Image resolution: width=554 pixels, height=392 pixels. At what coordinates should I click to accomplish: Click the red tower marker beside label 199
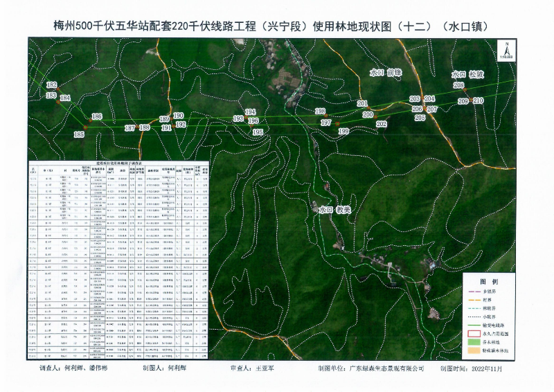coord(337,124)
